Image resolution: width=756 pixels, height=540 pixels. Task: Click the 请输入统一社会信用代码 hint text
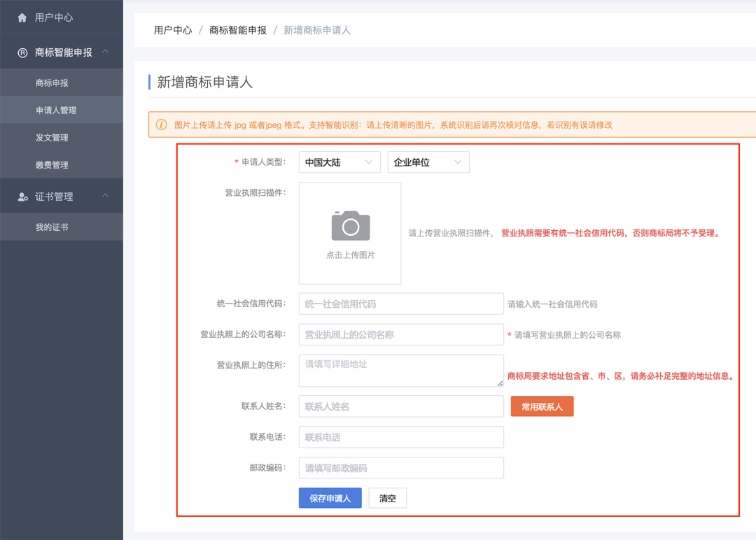pos(552,304)
